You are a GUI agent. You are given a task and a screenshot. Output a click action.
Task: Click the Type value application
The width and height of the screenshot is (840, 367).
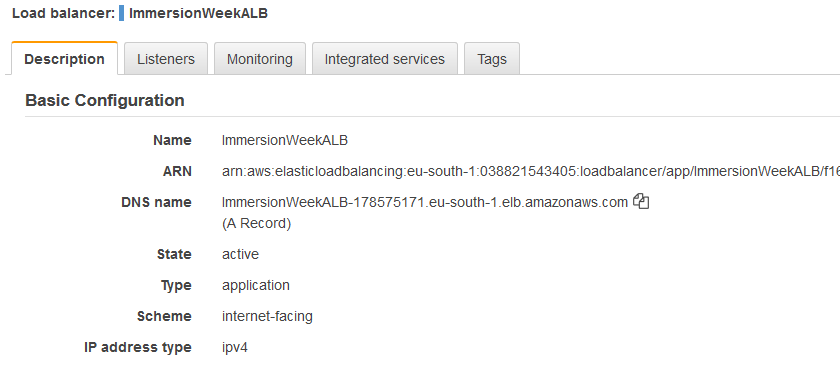[256, 286]
